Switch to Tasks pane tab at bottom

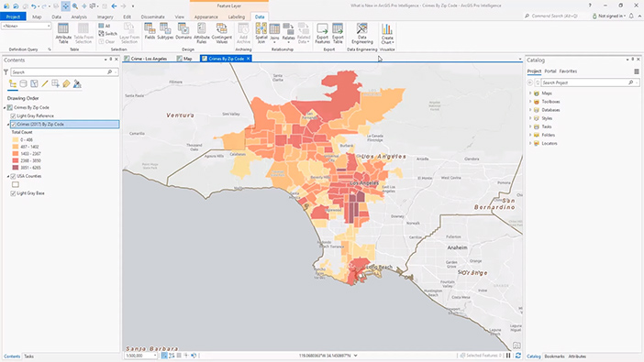28,357
